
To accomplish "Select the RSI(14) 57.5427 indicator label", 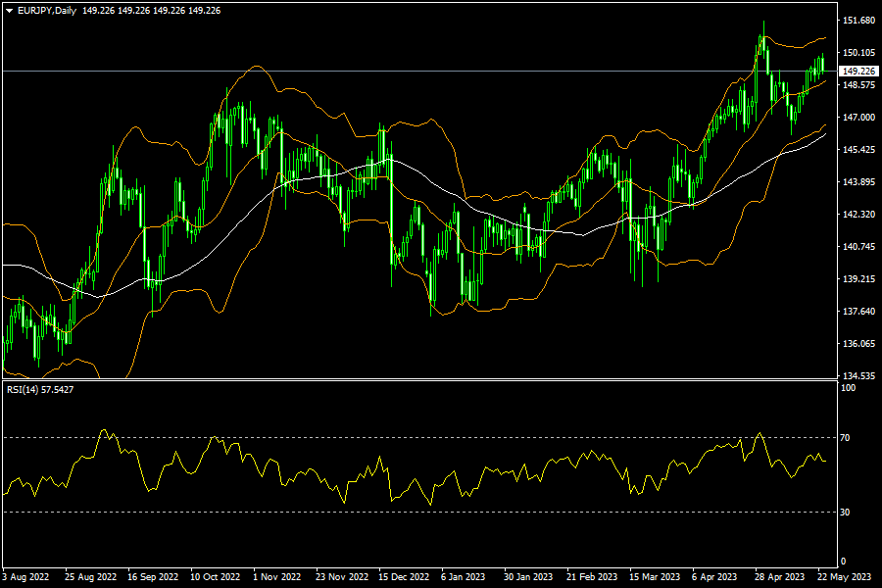I will click(40, 389).
